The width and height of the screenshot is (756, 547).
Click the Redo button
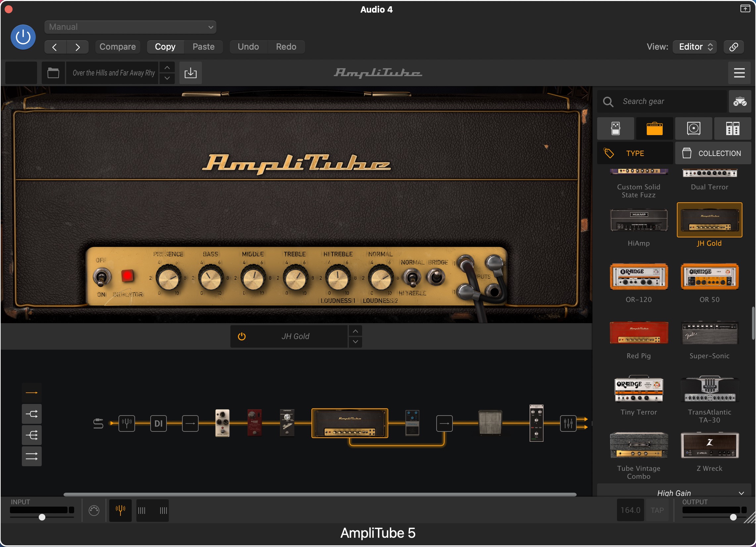[x=286, y=47]
